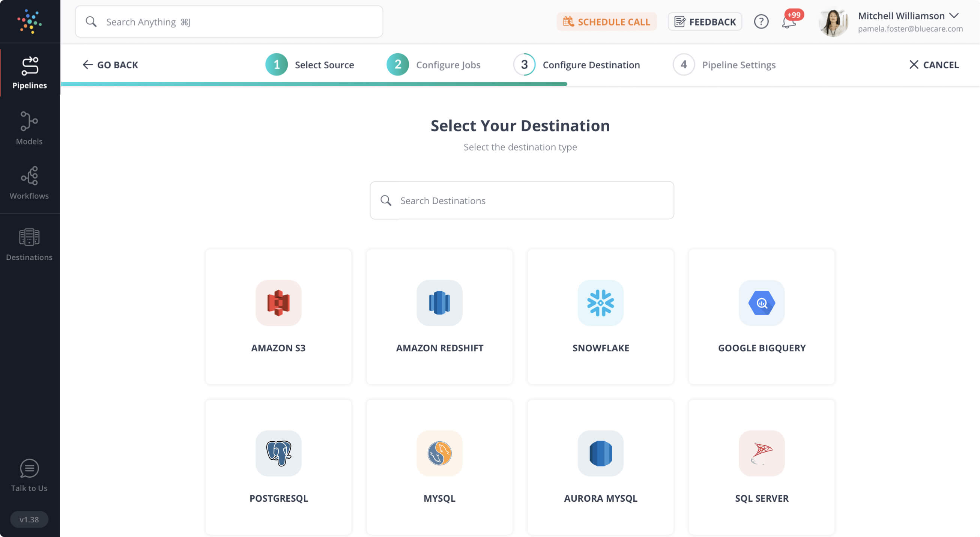
Task: Go to step 2 Configure Jobs
Action: (434, 65)
